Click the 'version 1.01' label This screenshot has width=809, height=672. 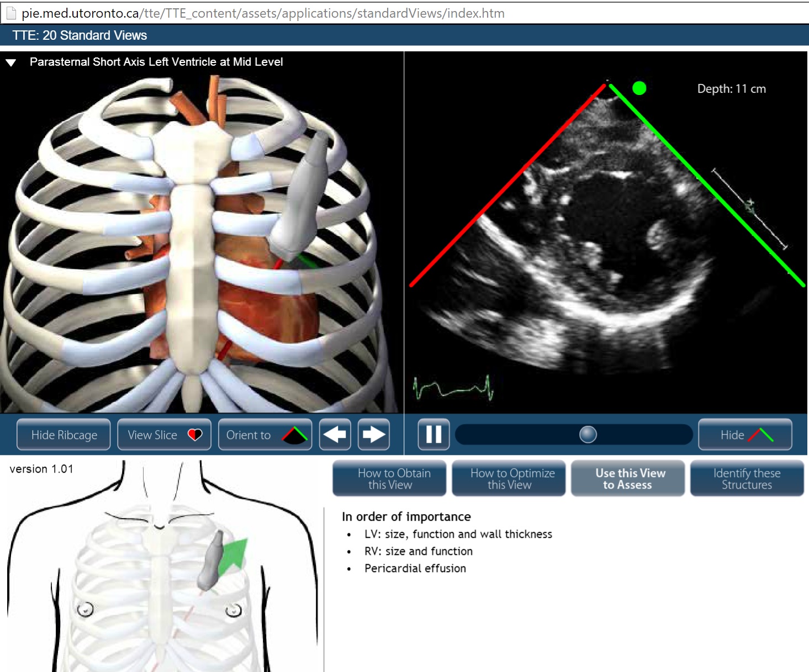point(41,469)
